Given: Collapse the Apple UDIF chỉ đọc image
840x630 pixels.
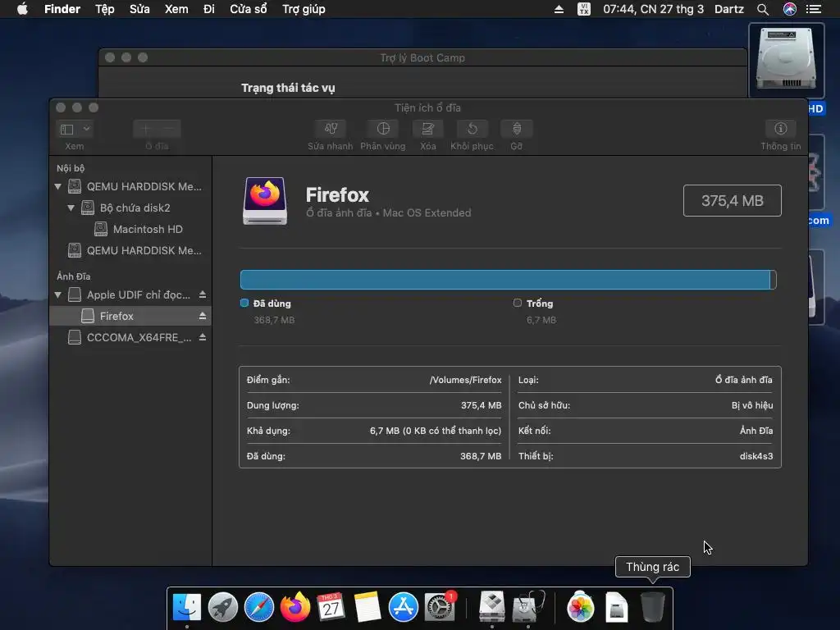Looking at the screenshot, I should pyautogui.click(x=58, y=294).
